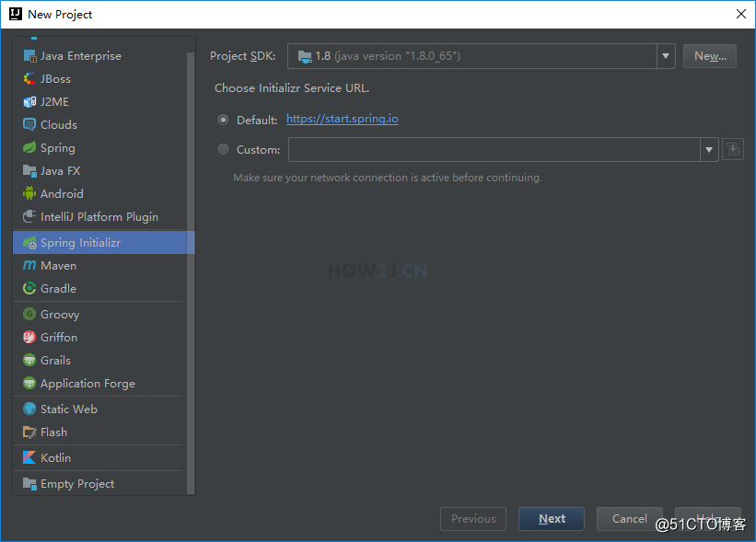The image size is (756, 542).
Task: Click the Previous button
Action: pos(473,519)
